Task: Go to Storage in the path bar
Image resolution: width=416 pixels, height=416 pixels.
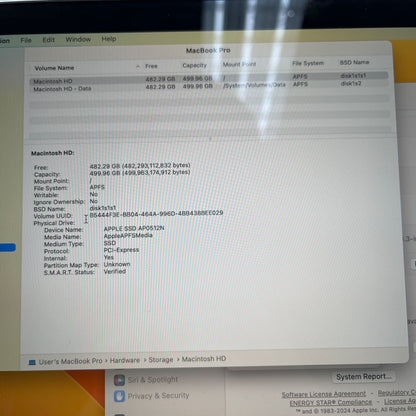Action: click(x=161, y=360)
